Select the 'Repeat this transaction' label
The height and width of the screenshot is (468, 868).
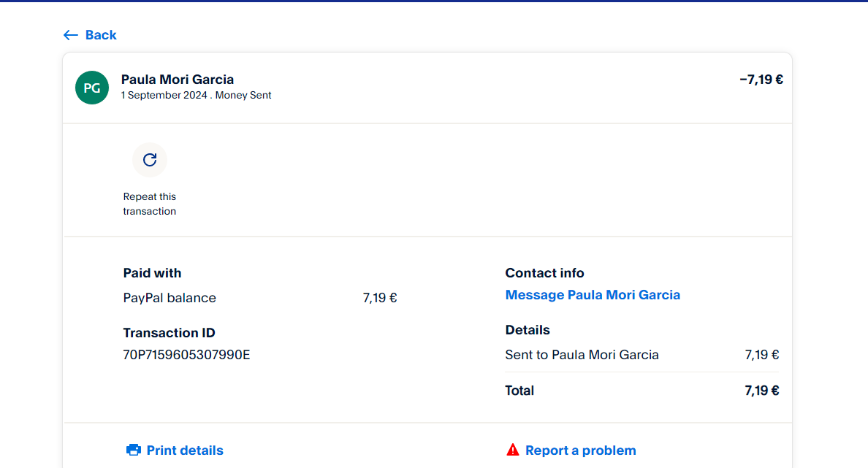[150, 204]
